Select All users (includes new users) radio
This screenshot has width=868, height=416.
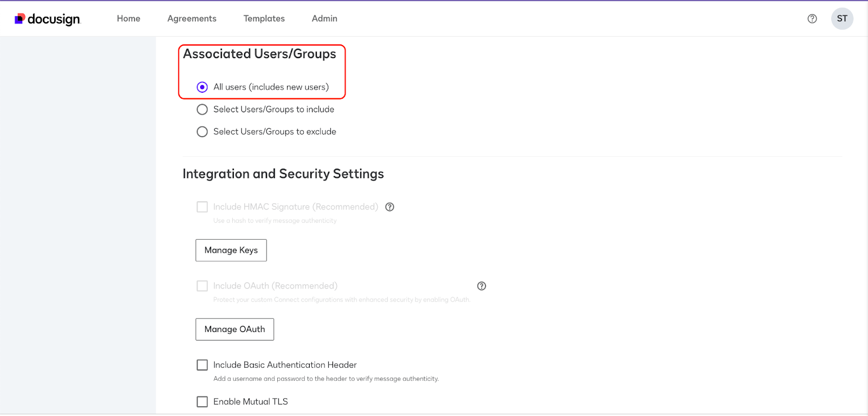tap(202, 87)
